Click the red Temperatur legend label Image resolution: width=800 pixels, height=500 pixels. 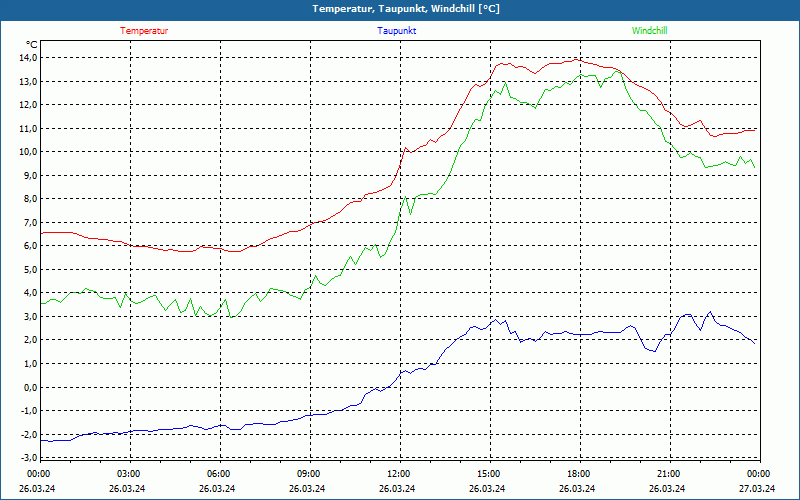pyautogui.click(x=144, y=31)
